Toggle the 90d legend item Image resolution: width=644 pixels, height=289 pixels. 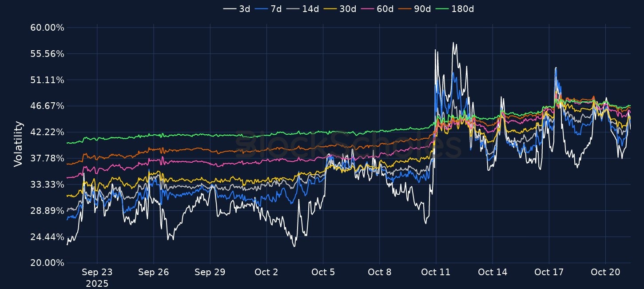pyautogui.click(x=414, y=9)
